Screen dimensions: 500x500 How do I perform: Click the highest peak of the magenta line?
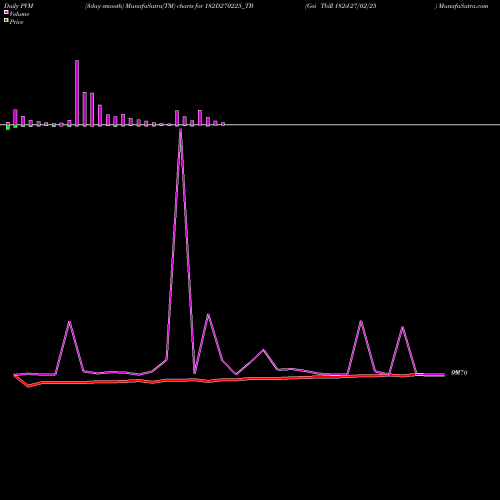point(180,130)
